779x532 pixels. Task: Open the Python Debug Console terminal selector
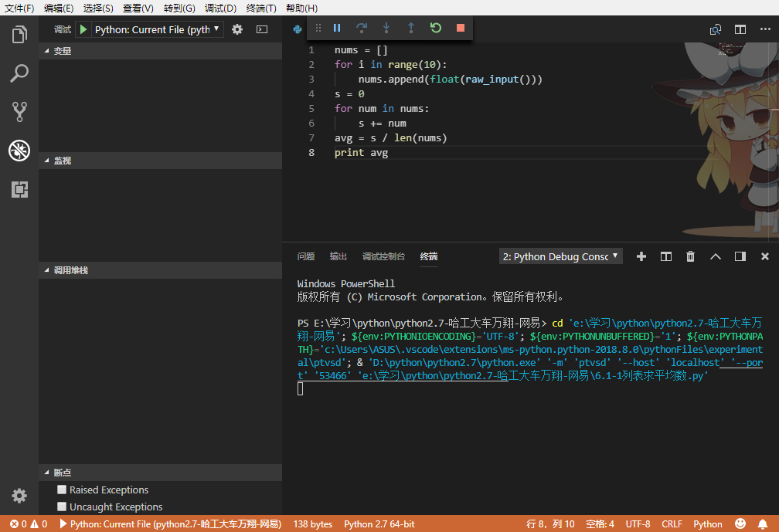point(560,256)
